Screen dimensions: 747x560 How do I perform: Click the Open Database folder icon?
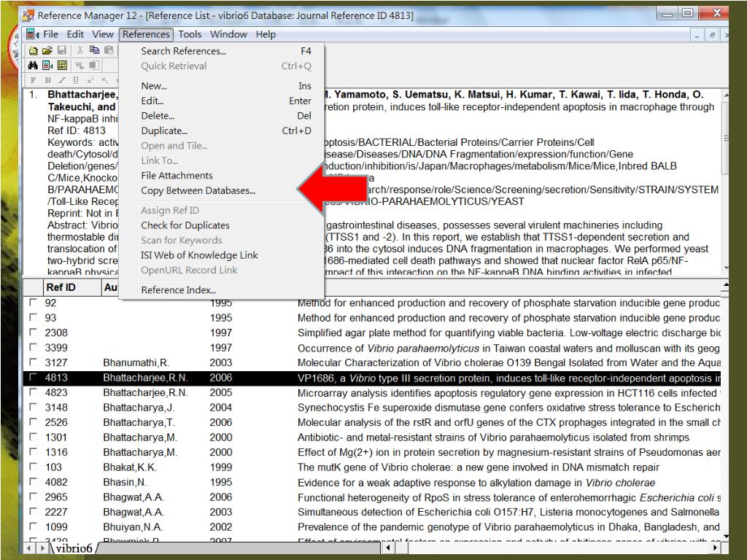[47, 50]
